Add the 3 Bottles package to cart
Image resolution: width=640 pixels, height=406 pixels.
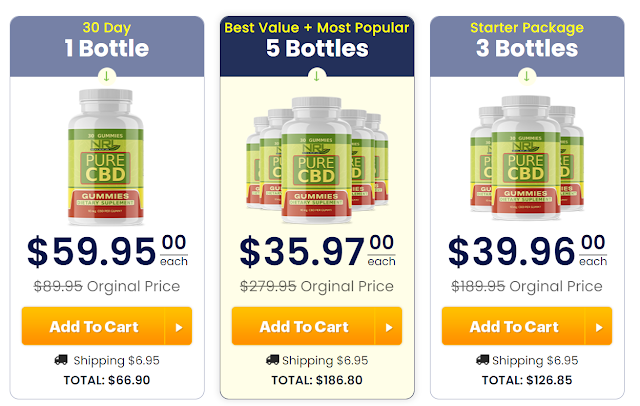(527, 326)
